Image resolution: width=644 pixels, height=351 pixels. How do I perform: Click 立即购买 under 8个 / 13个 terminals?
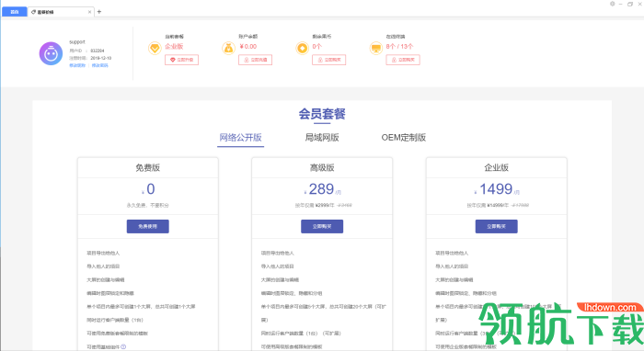[x=403, y=60]
